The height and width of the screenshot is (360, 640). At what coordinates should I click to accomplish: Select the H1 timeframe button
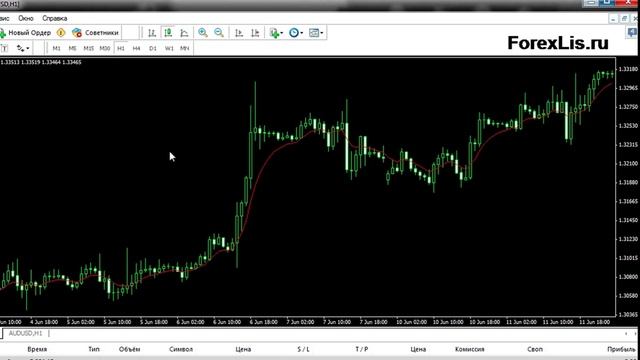(121, 48)
